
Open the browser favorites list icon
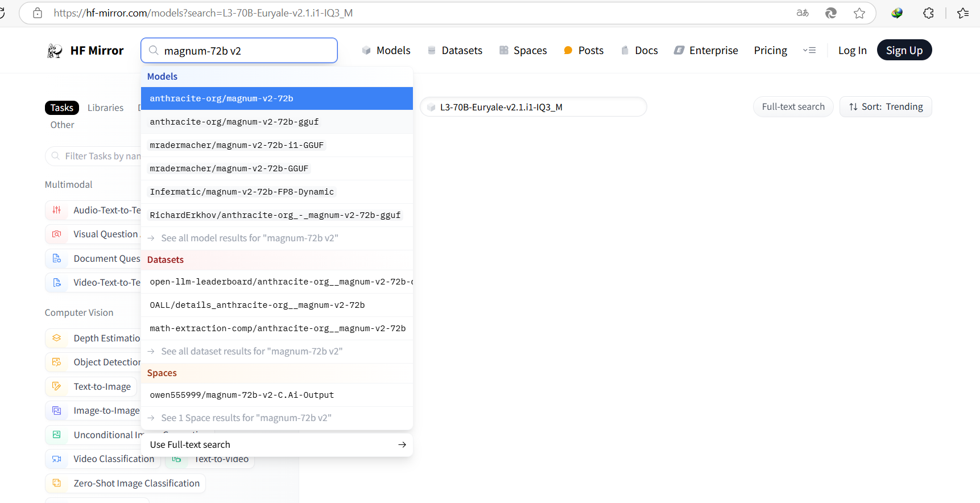coord(963,13)
